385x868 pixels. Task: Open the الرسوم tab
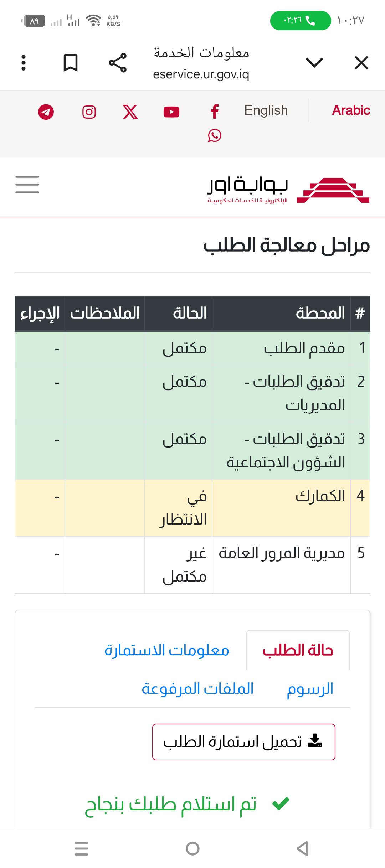point(310,689)
